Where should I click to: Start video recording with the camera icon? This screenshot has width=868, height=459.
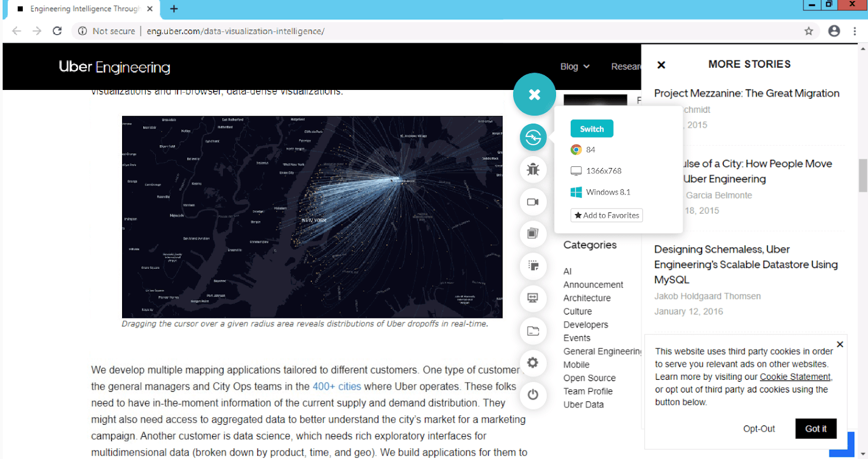[533, 202]
